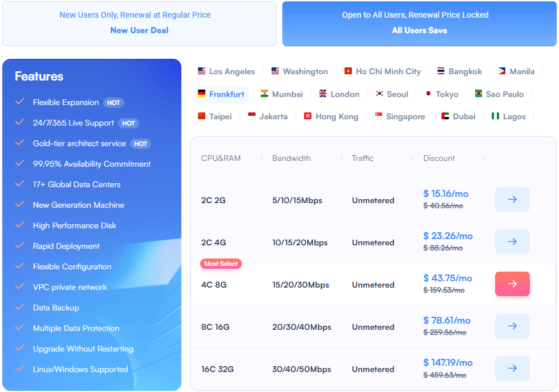Pick the Dubai data center
This screenshot has width=559, height=392.
(x=459, y=116)
